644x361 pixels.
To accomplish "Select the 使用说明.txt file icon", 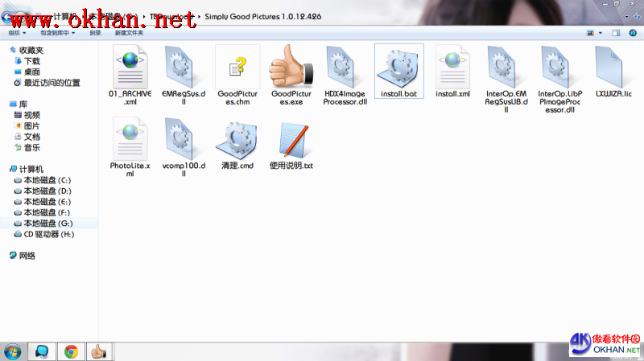I will click(x=293, y=140).
